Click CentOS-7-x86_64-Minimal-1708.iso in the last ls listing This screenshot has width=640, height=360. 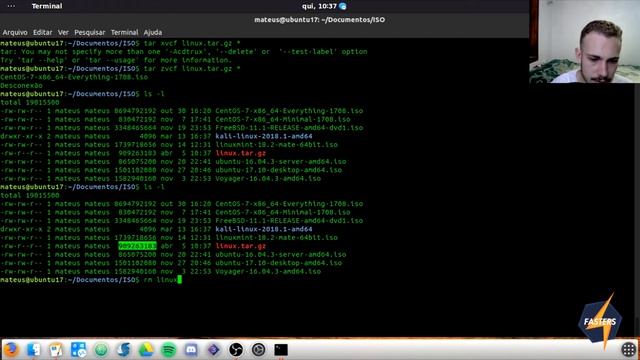[x=283, y=212]
